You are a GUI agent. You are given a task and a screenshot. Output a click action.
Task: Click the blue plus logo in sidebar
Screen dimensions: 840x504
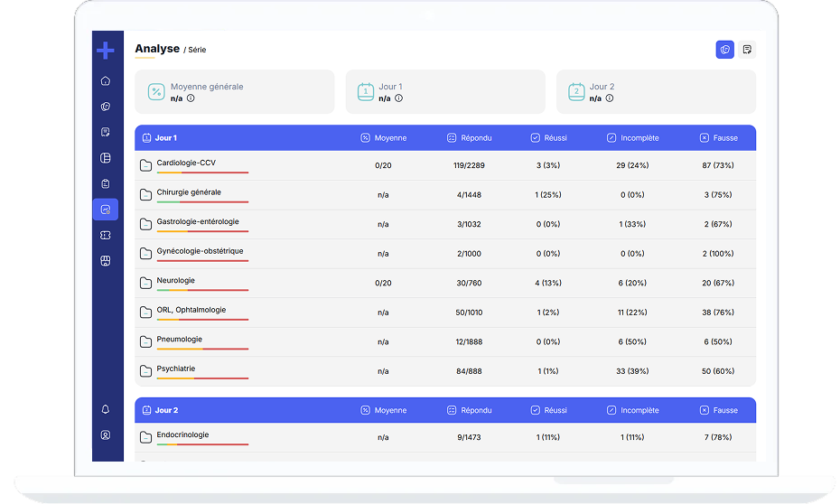[106, 51]
